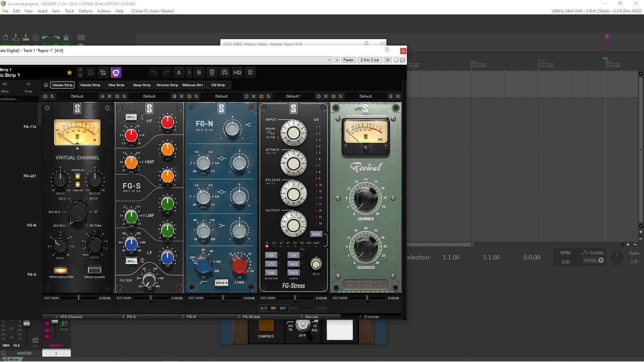This screenshot has height=362, width=644.
Task: Switch the FG-Stress sidechain to EXT
Action: click(283, 308)
